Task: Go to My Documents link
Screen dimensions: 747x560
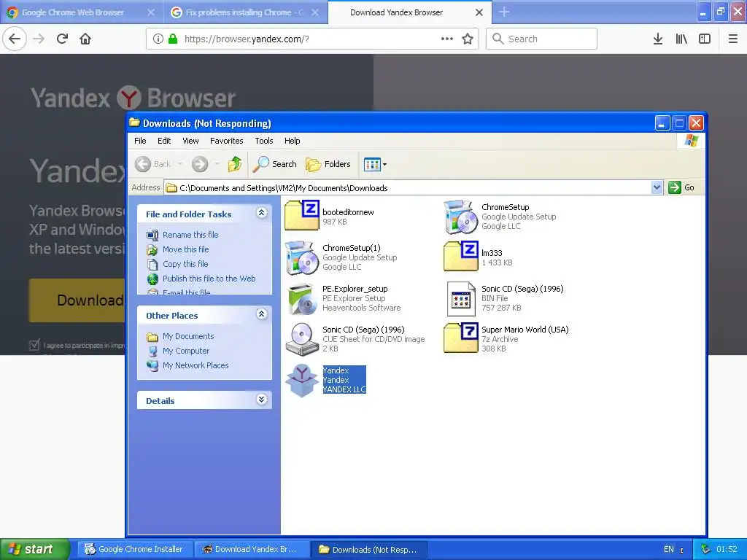Action: tap(188, 336)
